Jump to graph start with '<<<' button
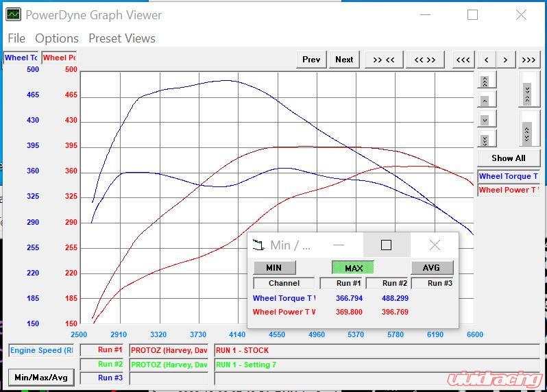This screenshot has width=547, height=392. 463,60
